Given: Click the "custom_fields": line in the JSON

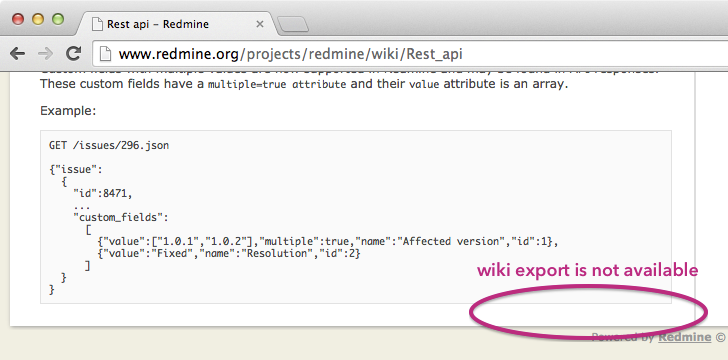Looking at the screenshot, I should [x=120, y=217].
